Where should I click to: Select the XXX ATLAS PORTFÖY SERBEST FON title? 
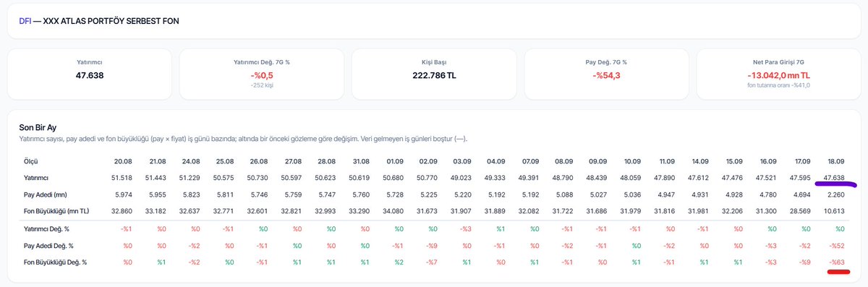tap(111, 21)
